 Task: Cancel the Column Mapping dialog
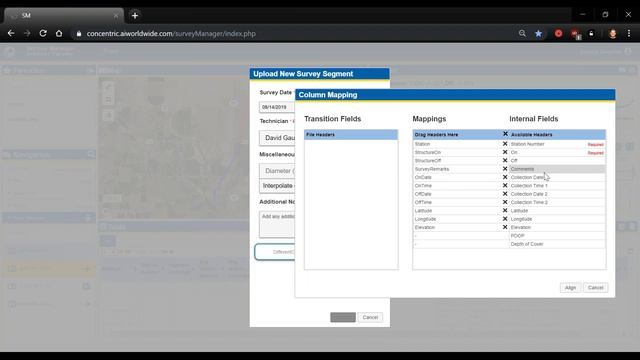(596, 288)
